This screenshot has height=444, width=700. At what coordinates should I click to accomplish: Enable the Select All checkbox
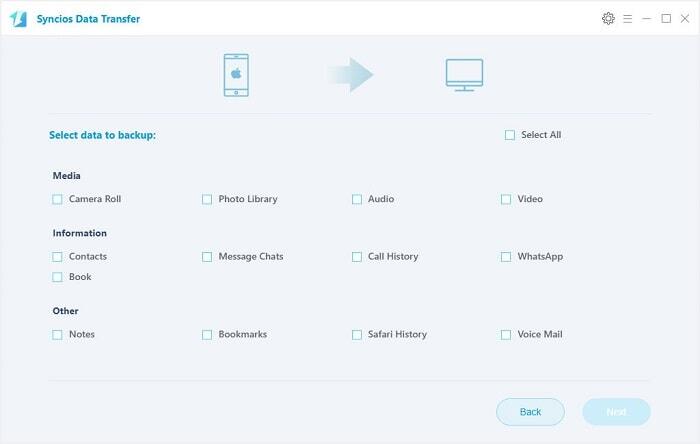(510, 135)
